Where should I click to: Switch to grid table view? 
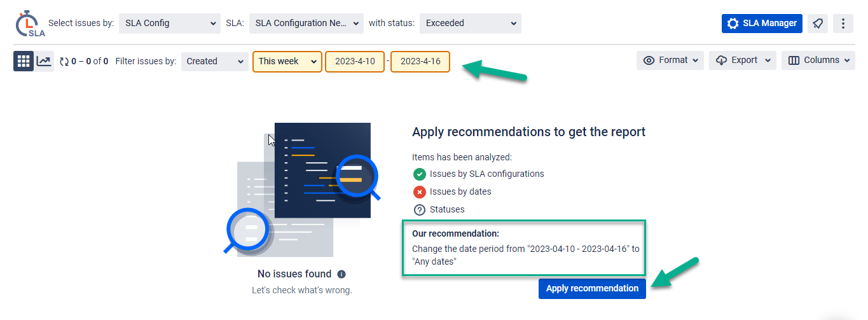(24, 61)
